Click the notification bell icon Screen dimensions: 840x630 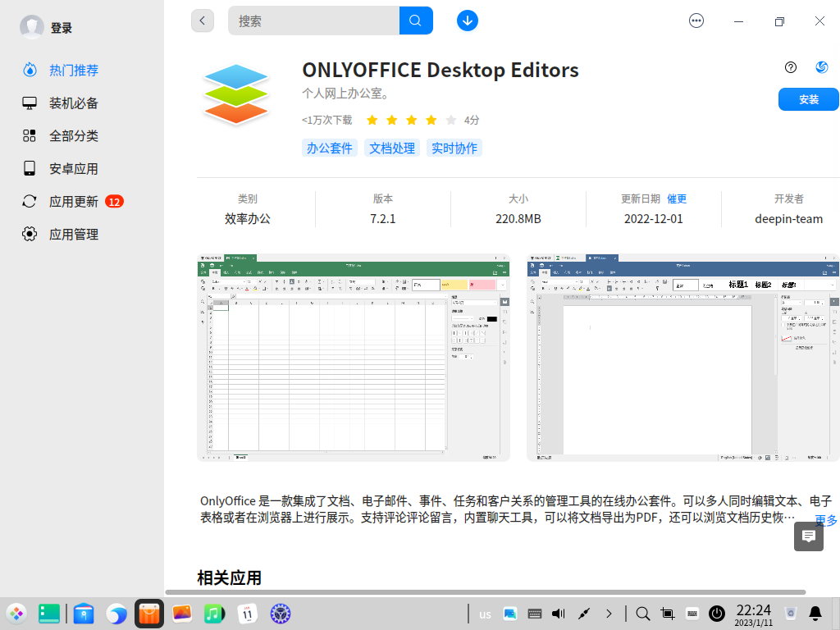click(x=815, y=614)
